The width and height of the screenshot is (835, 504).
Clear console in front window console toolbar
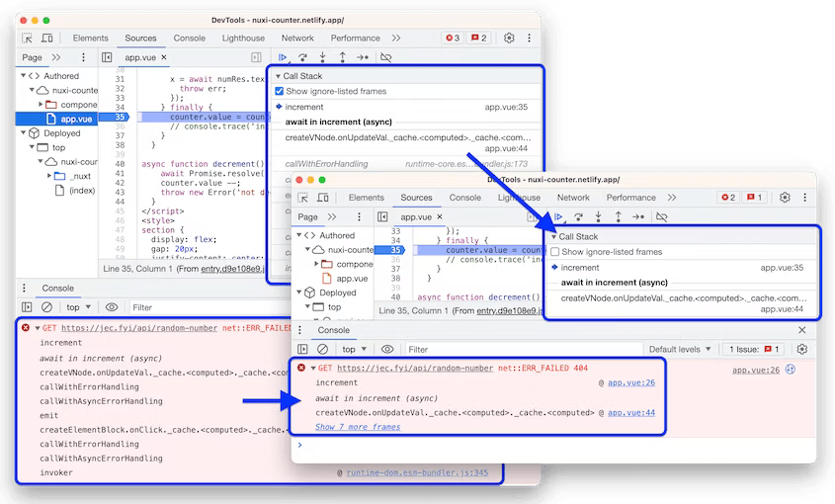tap(323, 349)
